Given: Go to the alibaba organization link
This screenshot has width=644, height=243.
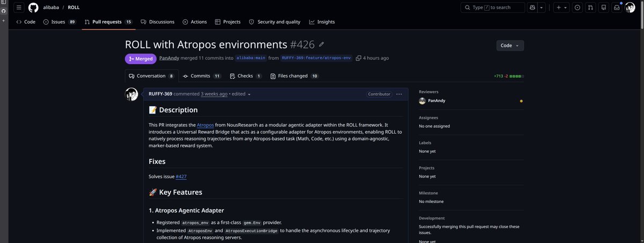Looking at the screenshot, I should (51, 8).
